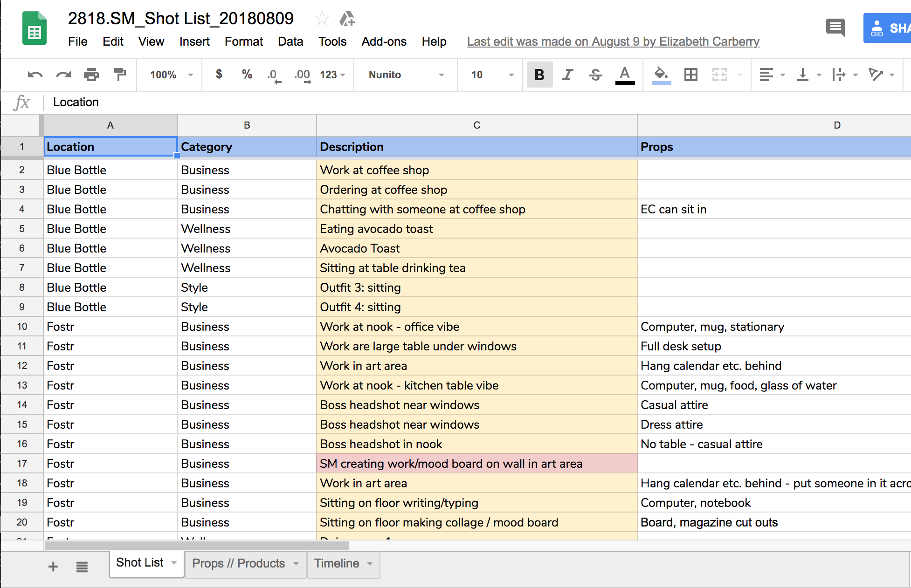The height and width of the screenshot is (588, 911).
Task: Open the Format menu
Action: tap(244, 41)
